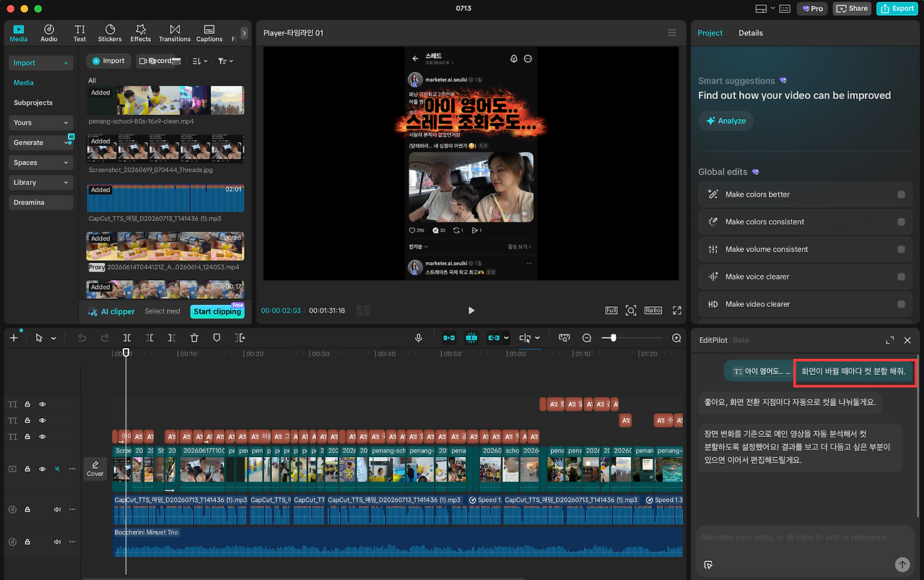Open the select tool mode dropdown arrow
The image size is (924, 580).
pos(53,338)
